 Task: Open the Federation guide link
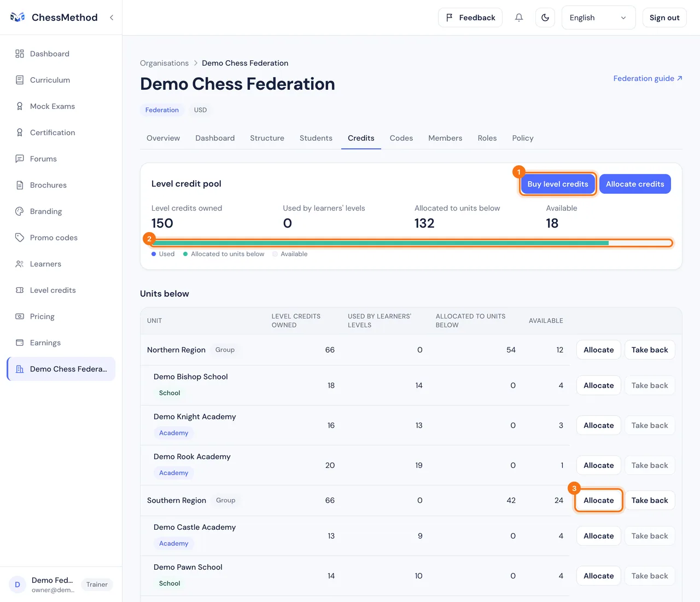(x=647, y=78)
